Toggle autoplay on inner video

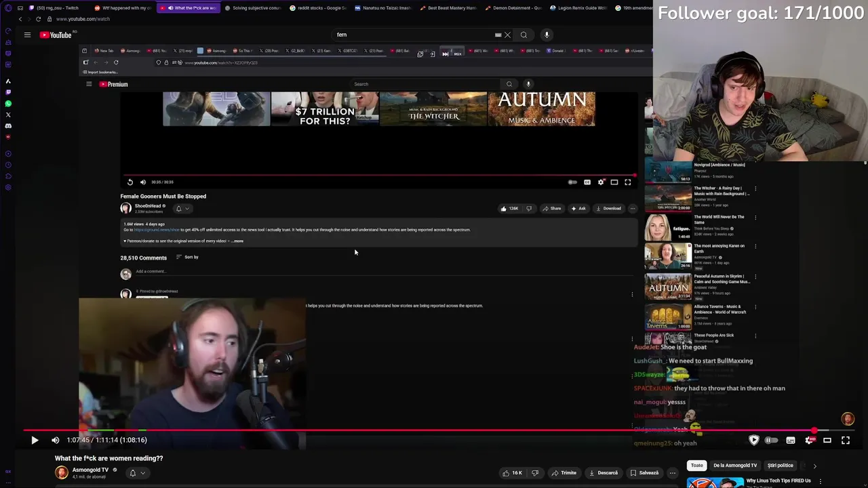tap(572, 182)
